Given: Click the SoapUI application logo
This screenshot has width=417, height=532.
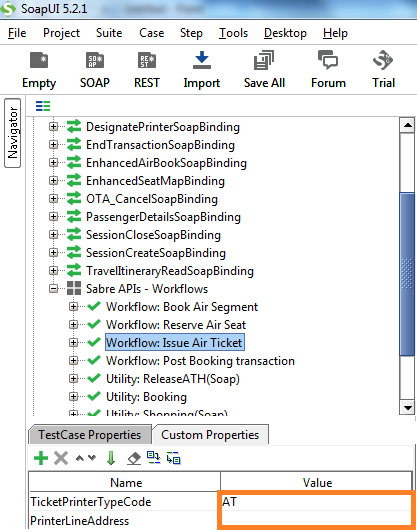Looking at the screenshot, I should coord(8,8).
